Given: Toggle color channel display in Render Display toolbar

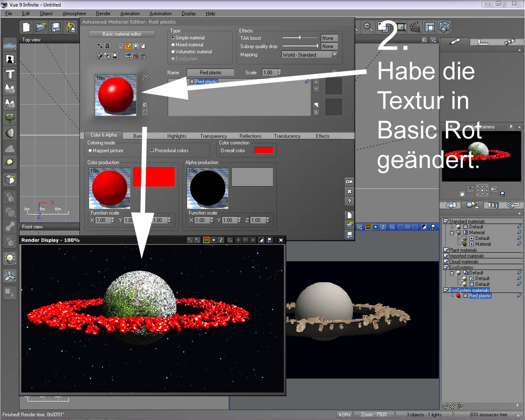Looking at the screenshot, I should pyautogui.click(x=206, y=240).
